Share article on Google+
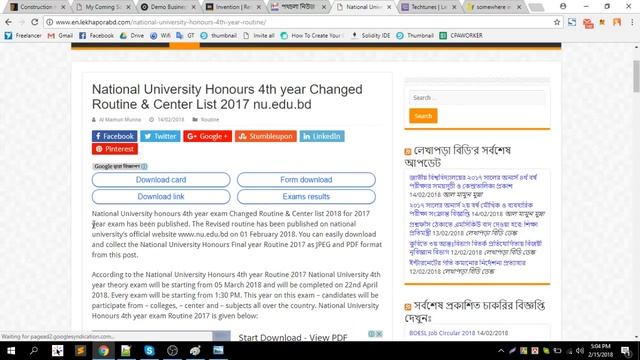 click(x=207, y=136)
